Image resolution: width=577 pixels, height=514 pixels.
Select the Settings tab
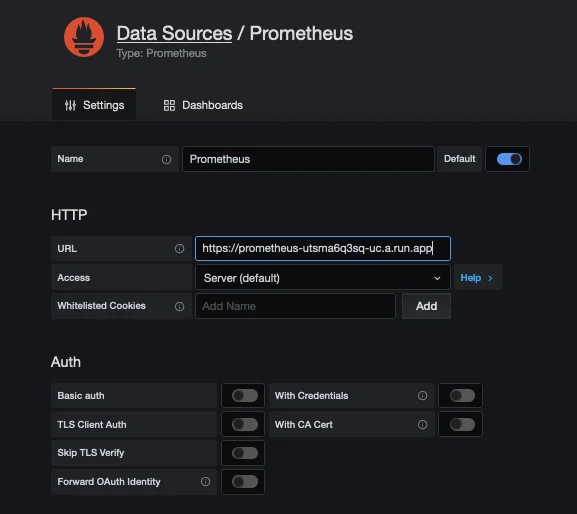94,104
